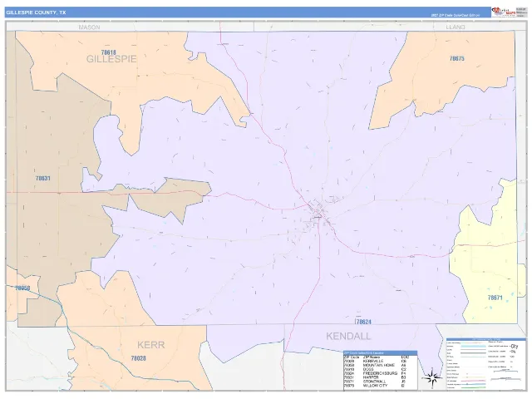Image resolution: width=532 pixels, height=399 pixels.
Task: Select ZIP code label 78058
Action: [22, 288]
